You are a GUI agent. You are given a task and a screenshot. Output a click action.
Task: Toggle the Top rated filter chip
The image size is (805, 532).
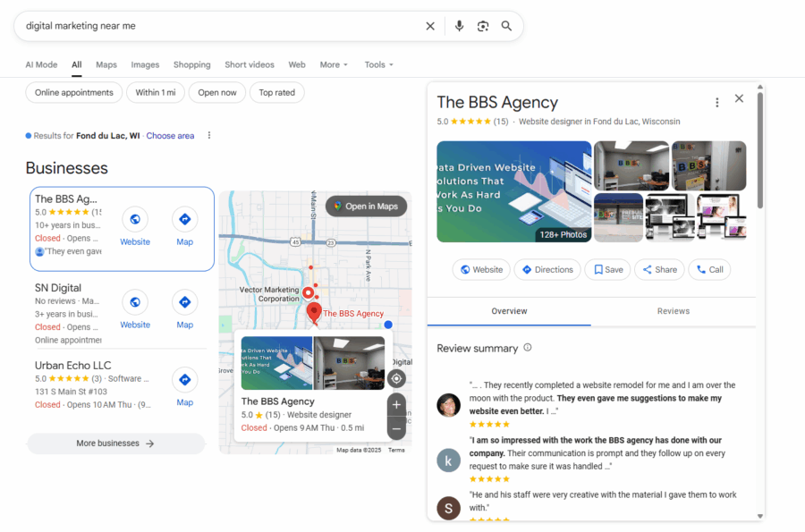click(x=277, y=92)
